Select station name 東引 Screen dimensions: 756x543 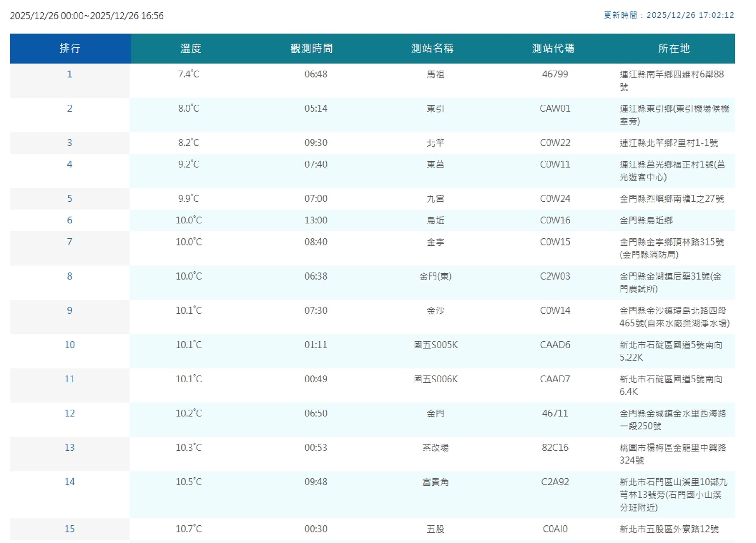(x=435, y=109)
